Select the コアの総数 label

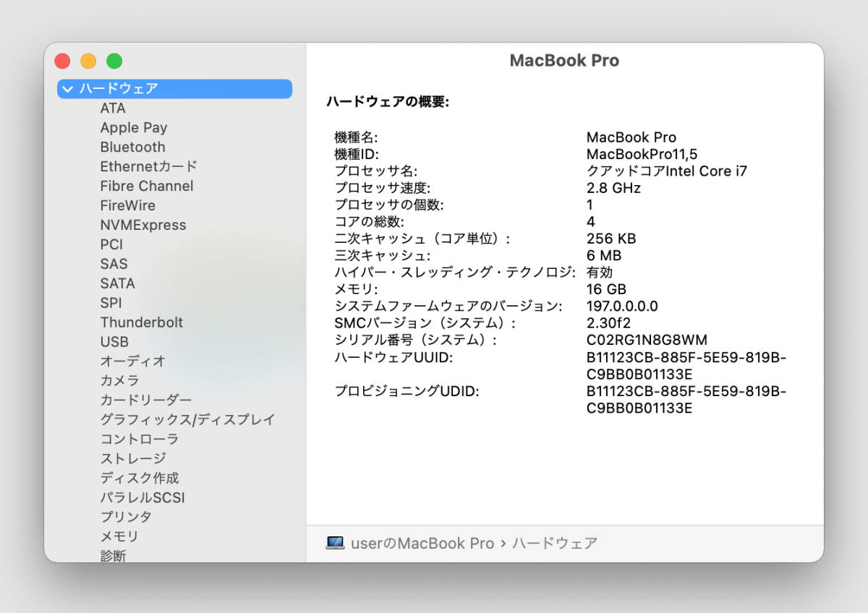click(x=370, y=222)
